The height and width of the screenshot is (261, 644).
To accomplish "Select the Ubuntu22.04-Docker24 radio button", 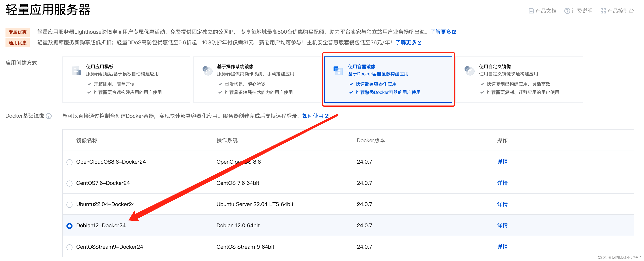I will (69, 205).
